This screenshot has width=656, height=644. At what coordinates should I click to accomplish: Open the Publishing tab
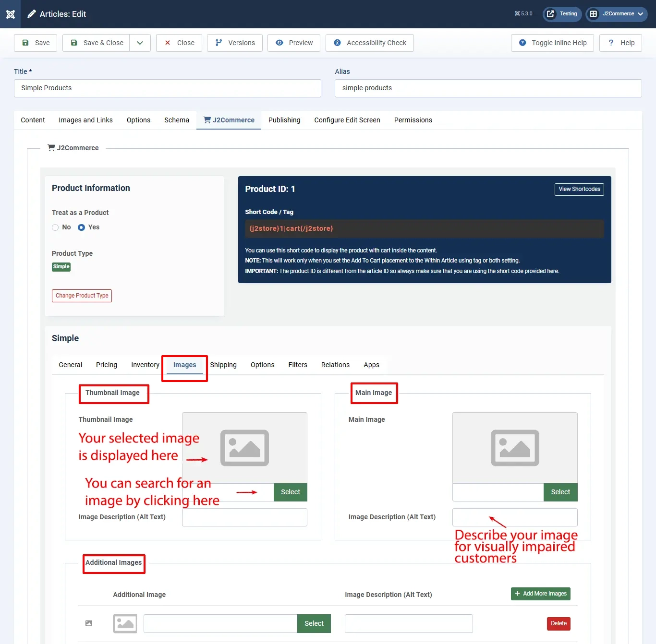coord(284,120)
